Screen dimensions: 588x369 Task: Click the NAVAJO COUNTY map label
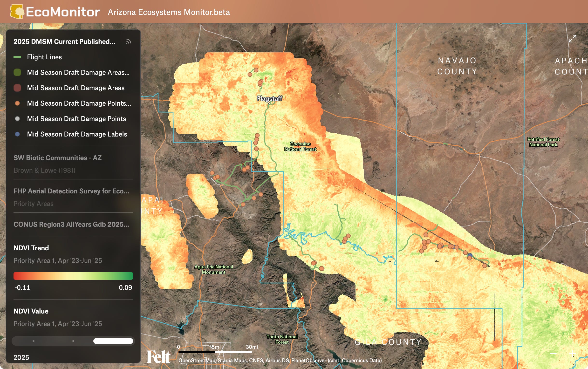pyautogui.click(x=457, y=66)
